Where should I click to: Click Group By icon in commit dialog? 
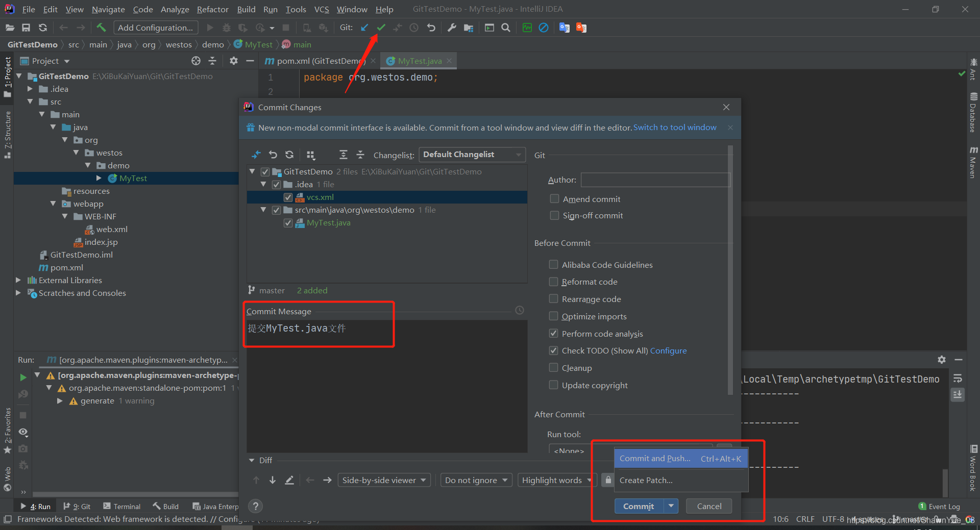[x=311, y=155]
